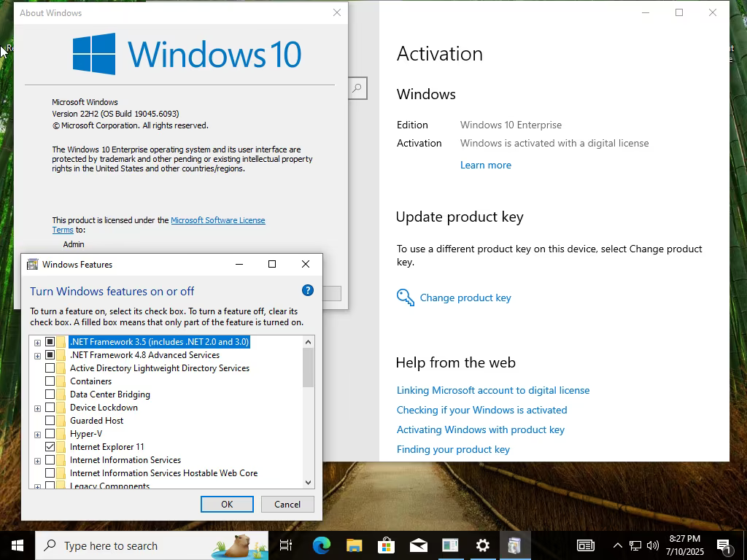Click the Task View taskbar icon

click(286, 545)
